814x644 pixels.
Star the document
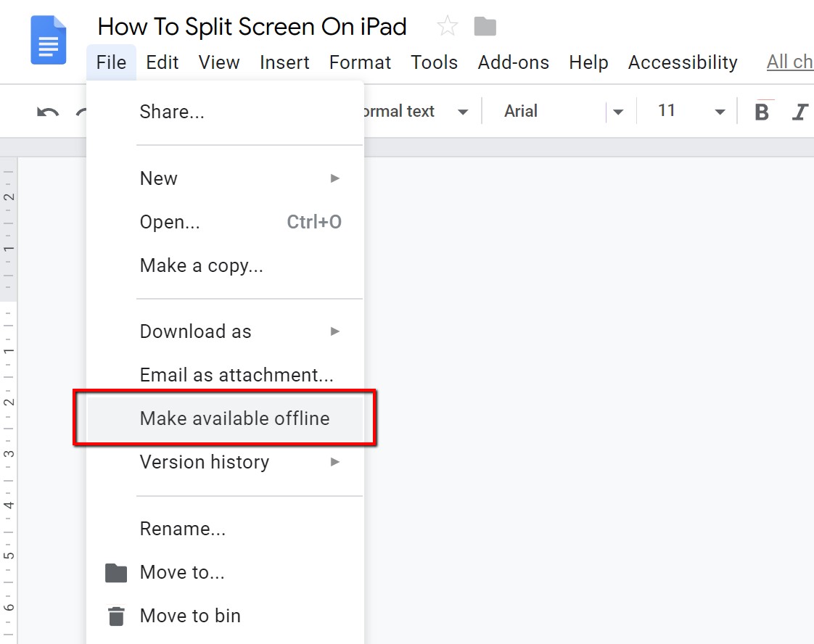(x=447, y=26)
